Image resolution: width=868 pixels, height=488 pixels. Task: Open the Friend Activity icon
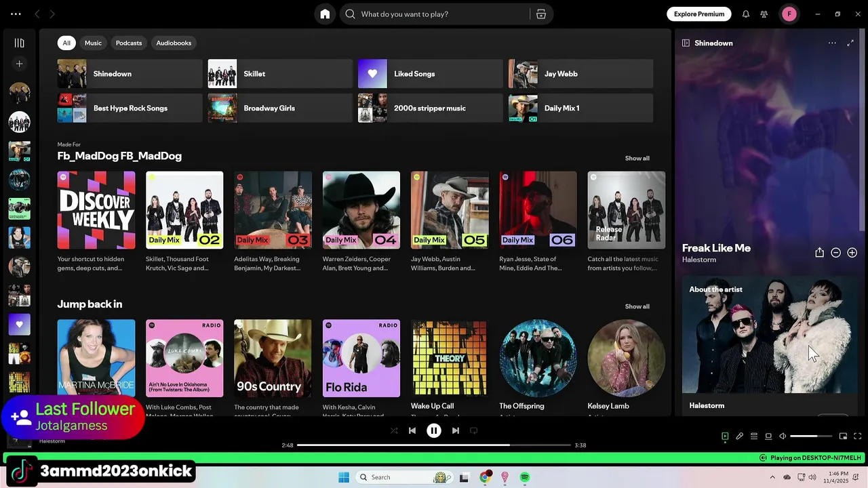pos(764,14)
